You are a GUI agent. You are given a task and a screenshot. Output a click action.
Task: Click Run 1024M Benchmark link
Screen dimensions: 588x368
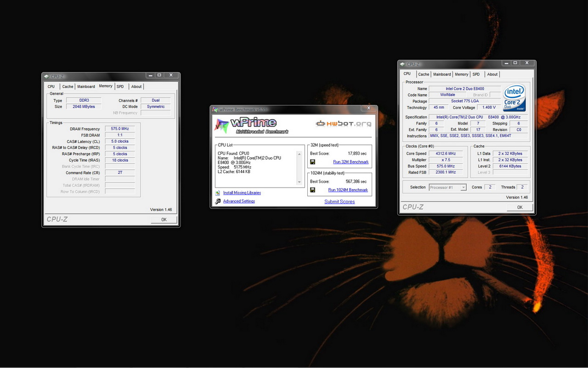tap(348, 190)
